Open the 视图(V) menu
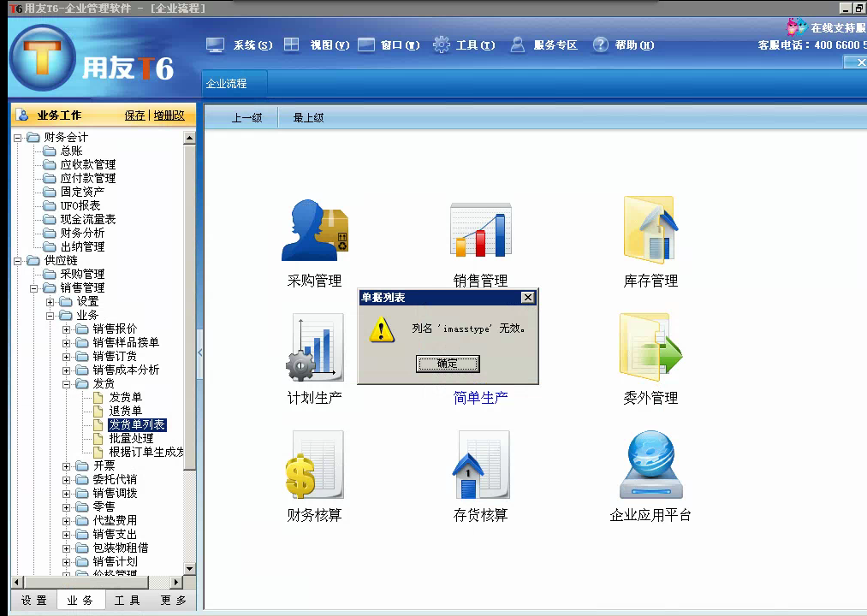The height and width of the screenshot is (616, 867). [330, 45]
